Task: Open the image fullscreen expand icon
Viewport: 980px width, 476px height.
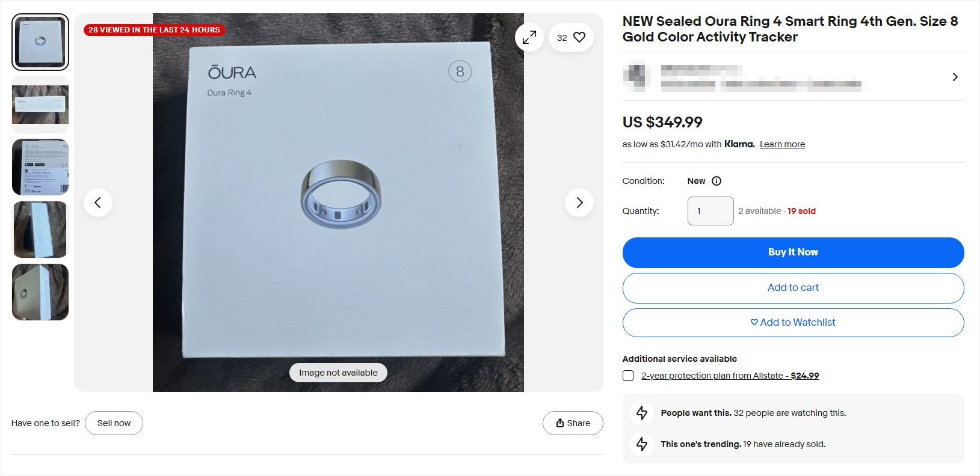Action: coord(529,37)
